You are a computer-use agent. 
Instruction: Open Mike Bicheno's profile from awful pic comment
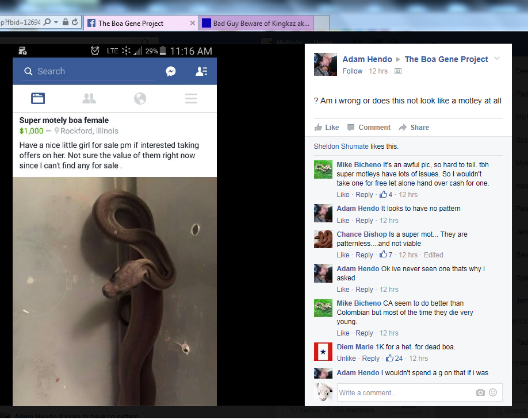359,165
